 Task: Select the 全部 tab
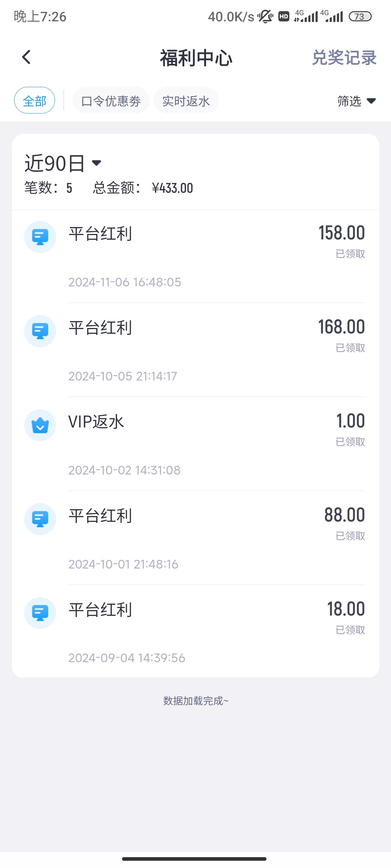pos(34,101)
